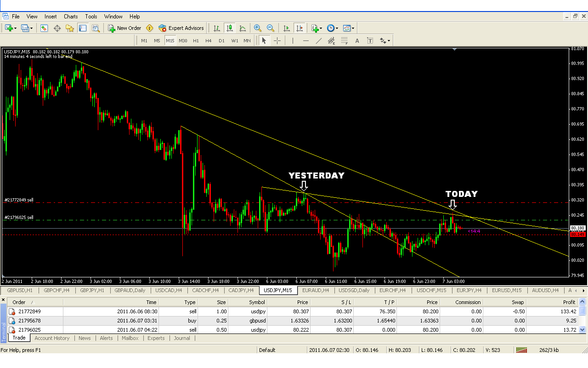
Task: Select the Fibonacci retracement tool
Action: [344, 40]
